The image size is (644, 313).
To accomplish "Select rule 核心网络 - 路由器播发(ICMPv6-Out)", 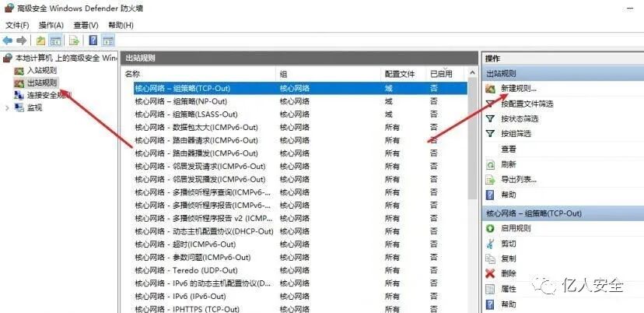I will click(300, 153).
